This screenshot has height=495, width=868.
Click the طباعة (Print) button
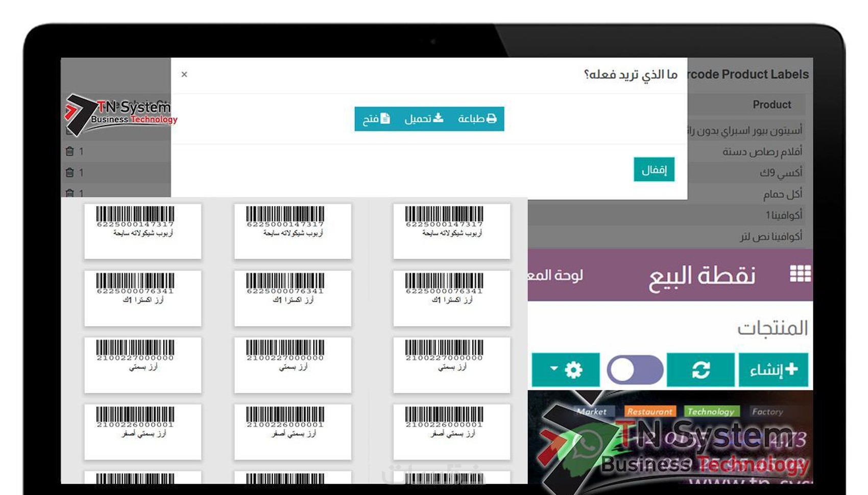pos(477,119)
